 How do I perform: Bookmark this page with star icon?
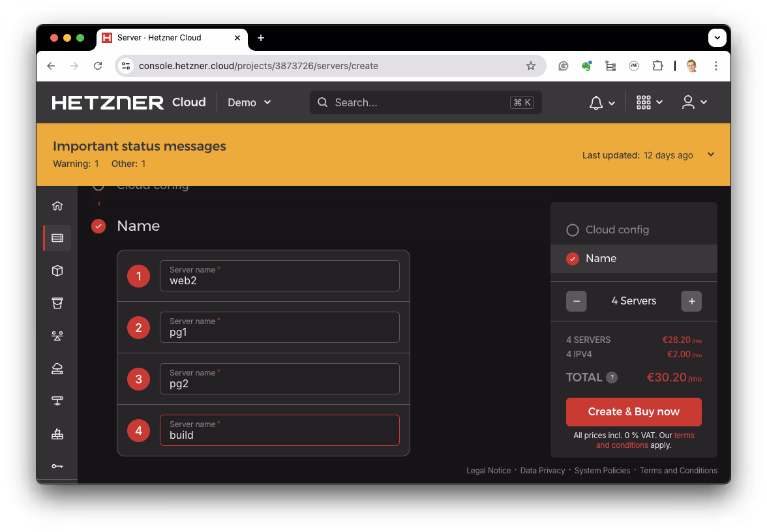531,66
